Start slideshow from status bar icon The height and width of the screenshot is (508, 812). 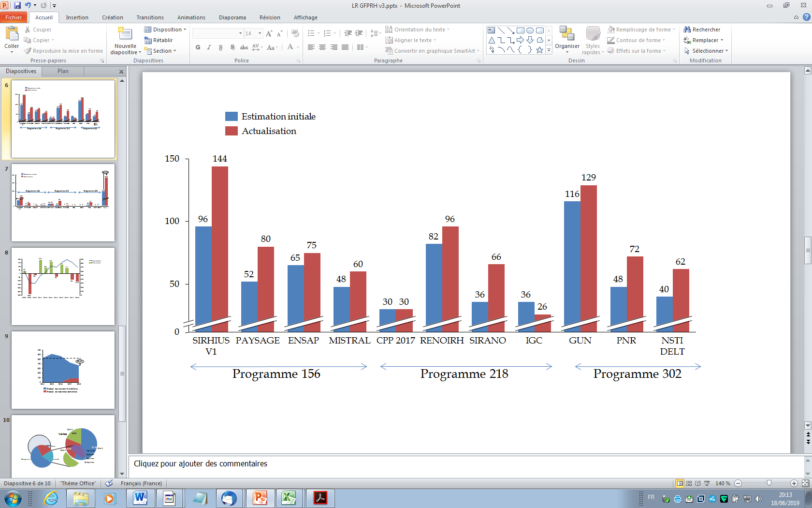pos(707,483)
